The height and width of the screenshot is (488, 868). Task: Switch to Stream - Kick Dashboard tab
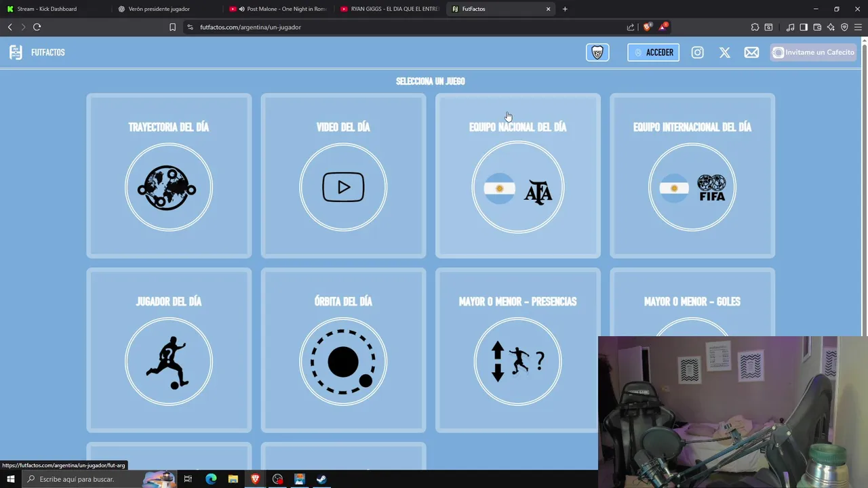pos(54,9)
